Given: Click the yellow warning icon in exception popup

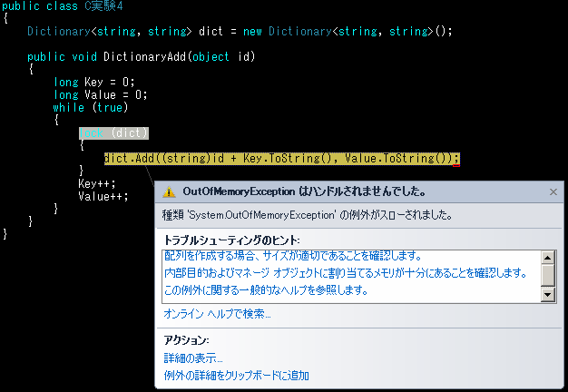Looking at the screenshot, I should [x=169, y=192].
